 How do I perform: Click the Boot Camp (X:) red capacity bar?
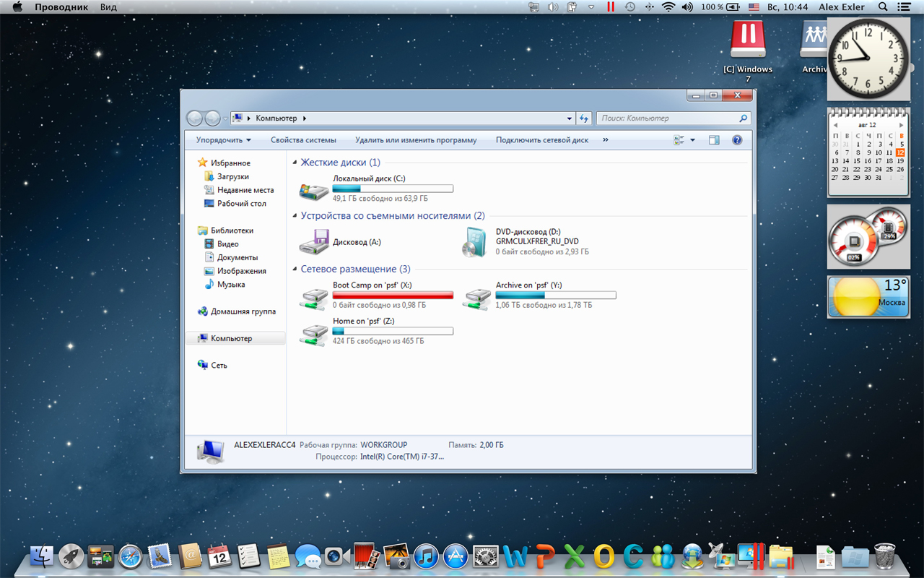[x=393, y=295]
